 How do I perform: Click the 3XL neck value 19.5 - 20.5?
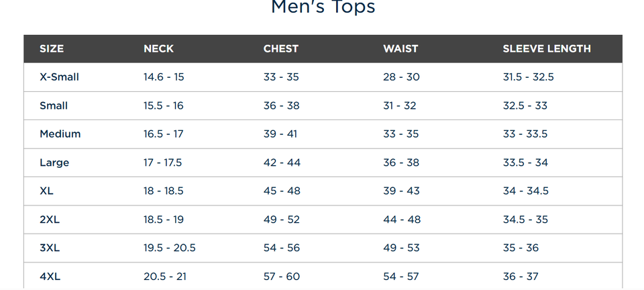click(x=169, y=248)
